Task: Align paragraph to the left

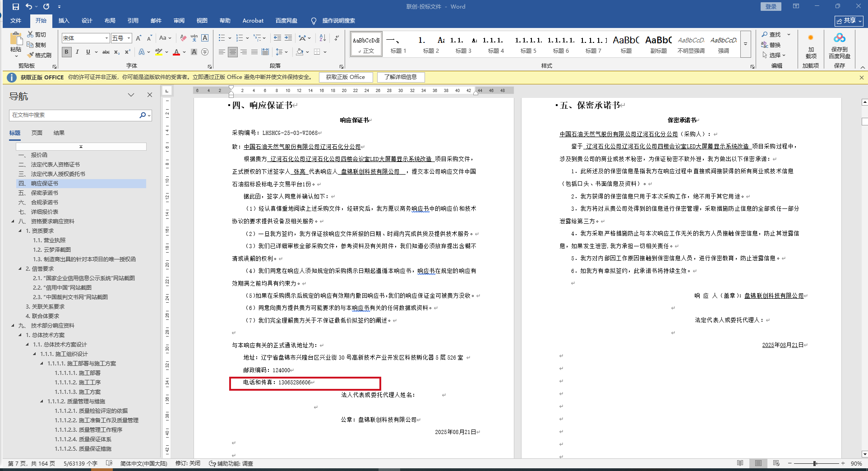Action: [x=222, y=52]
